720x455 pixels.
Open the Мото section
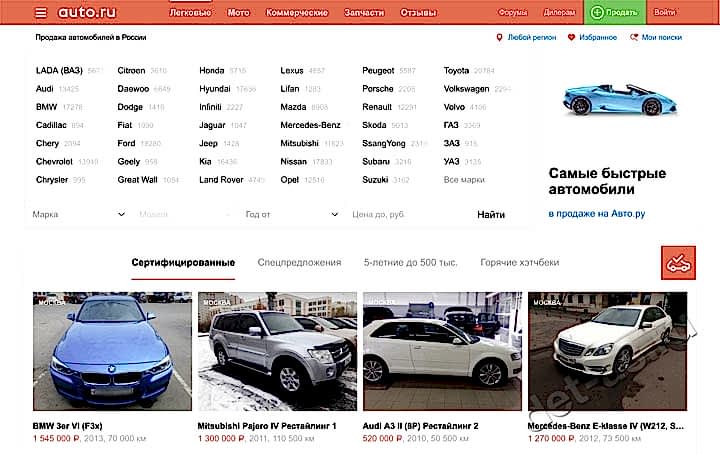point(238,13)
